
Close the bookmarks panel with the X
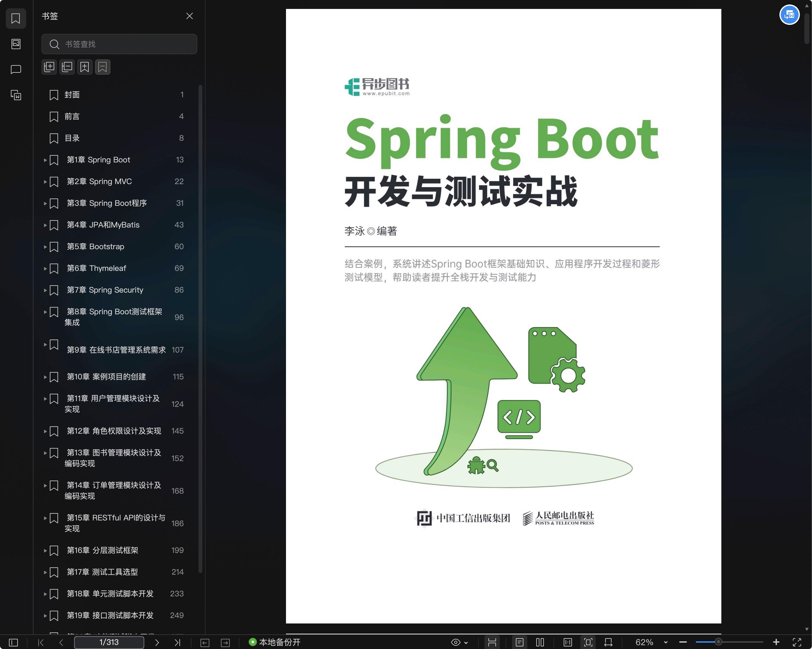pos(190,16)
